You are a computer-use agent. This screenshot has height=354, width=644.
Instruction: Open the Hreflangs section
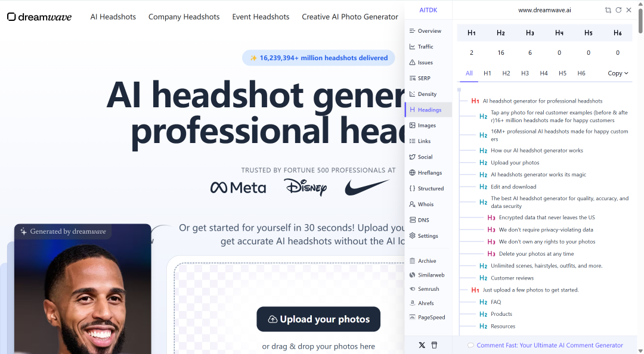point(426,172)
